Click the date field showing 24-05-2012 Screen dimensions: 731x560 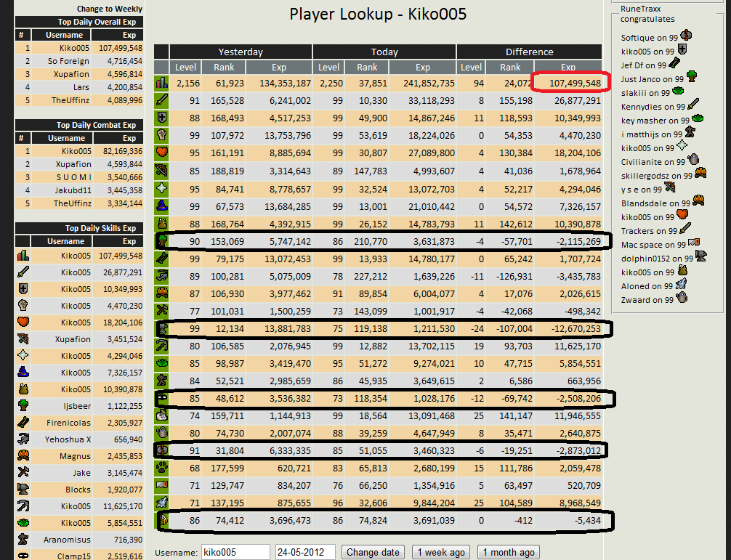305,552
